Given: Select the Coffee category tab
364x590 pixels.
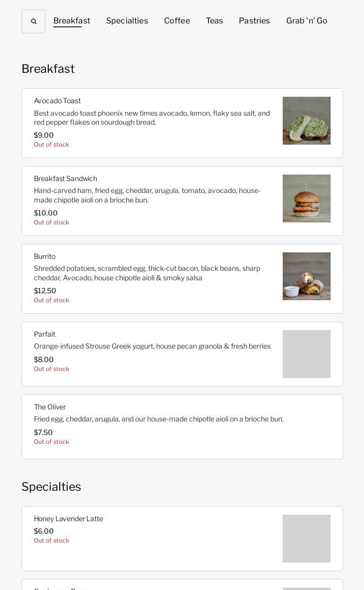Looking at the screenshot, I should pyautogui.click(x=177, y=21).
